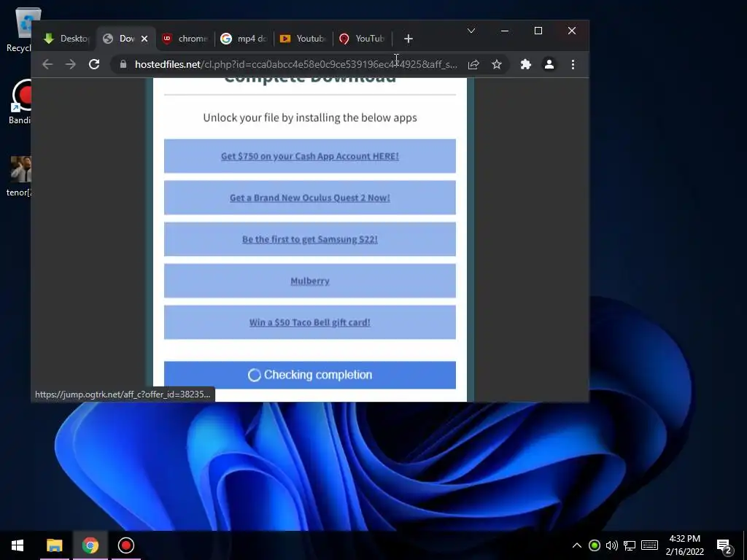Viewport: 747px width, 560px height.
Task: Bookmark this page with the star icon
Action: click(497, 64)
